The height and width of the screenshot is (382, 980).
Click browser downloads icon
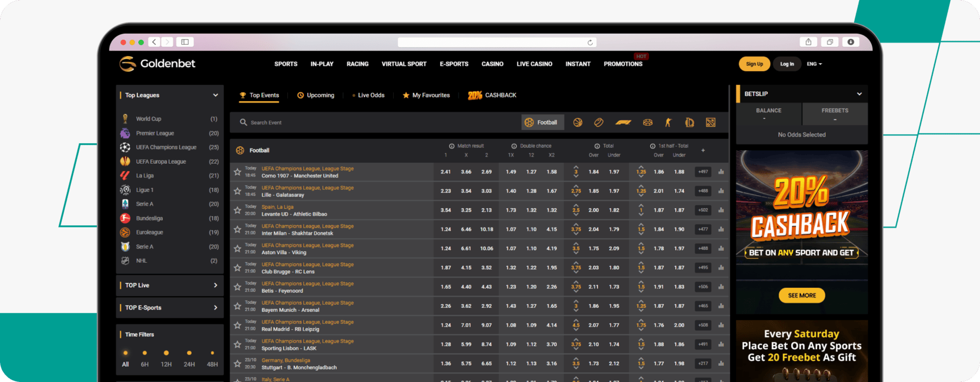point(850,42)
